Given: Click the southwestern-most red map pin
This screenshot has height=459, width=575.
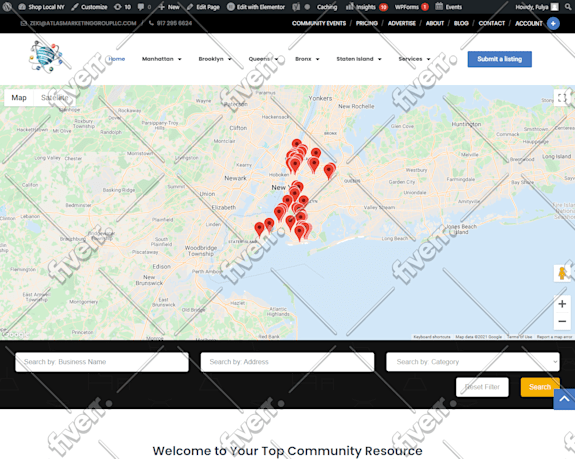Looking at the screenshot, I should (259, 228).
